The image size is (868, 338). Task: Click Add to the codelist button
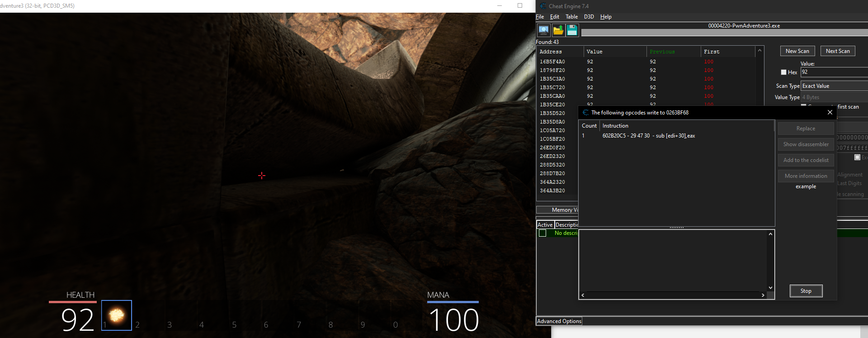(x=806, y=160)
